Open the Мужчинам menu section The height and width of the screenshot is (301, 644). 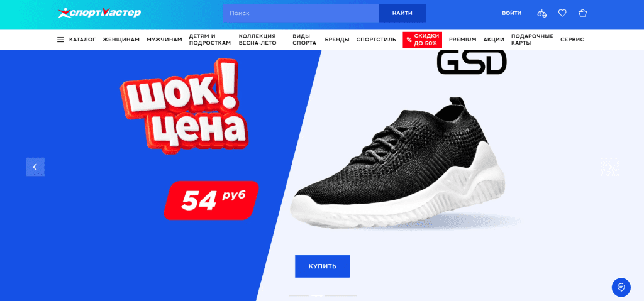(164, 40)
